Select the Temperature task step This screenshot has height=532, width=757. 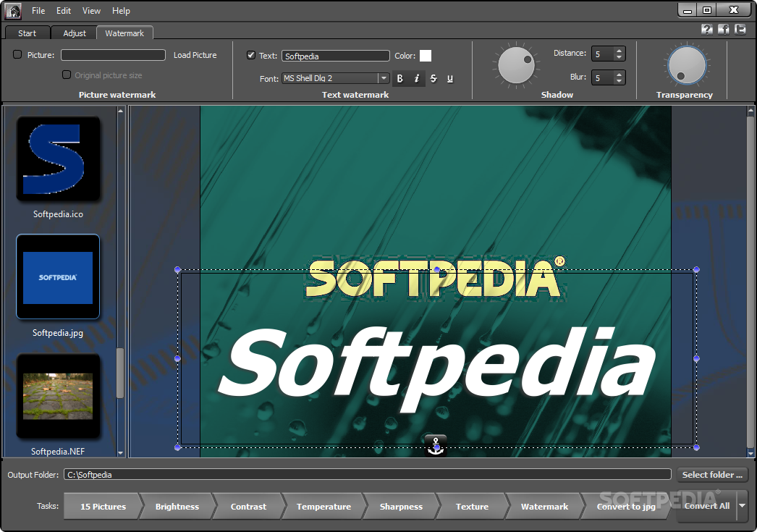pyautogui.click(x=323, y=507)
